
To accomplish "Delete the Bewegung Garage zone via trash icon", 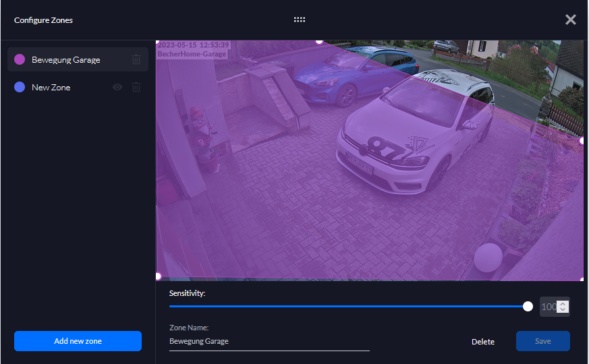I will pyautogui.click(x=136, y=59).
